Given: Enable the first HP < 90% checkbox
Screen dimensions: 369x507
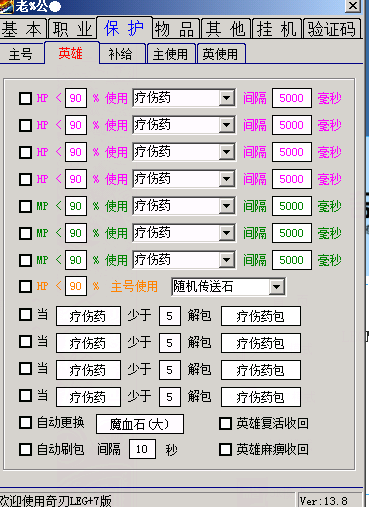Looking at the screenshot, I should tap(25, 98).
